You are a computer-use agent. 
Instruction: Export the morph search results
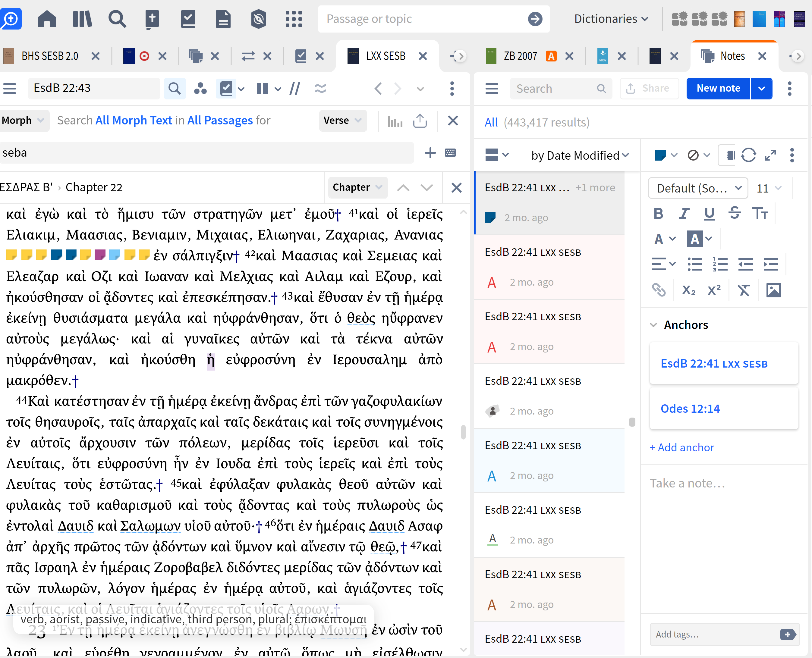(x=420, y=121)
